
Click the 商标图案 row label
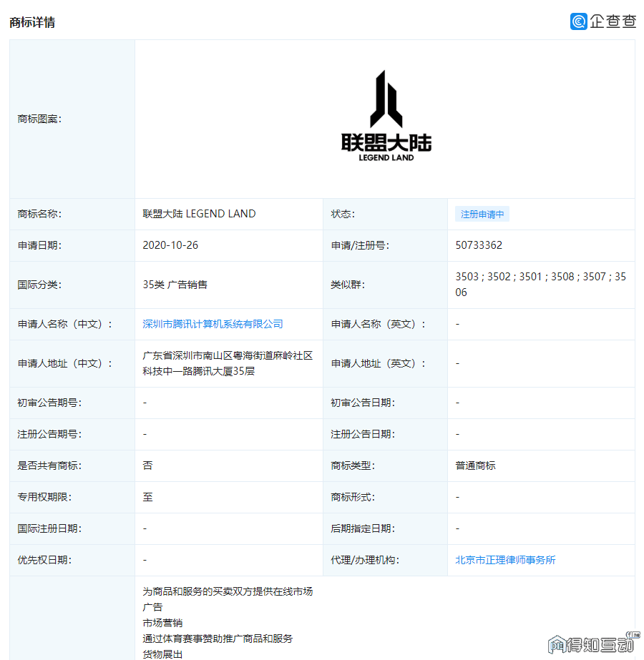39,119
